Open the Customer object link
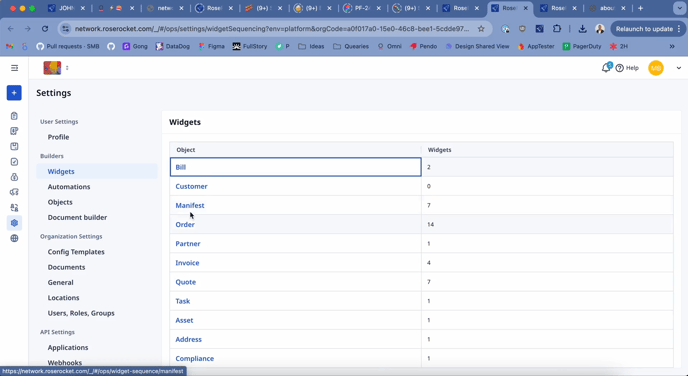 [191, 186]
